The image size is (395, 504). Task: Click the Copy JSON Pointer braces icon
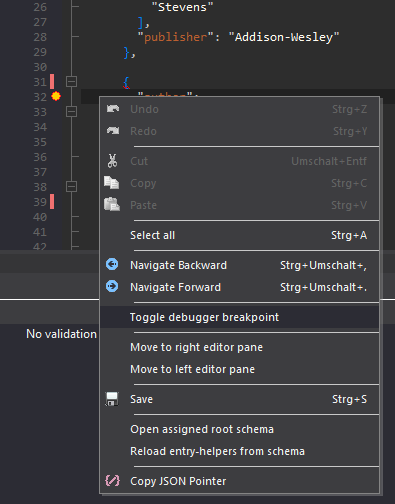[x=112, y=481]
